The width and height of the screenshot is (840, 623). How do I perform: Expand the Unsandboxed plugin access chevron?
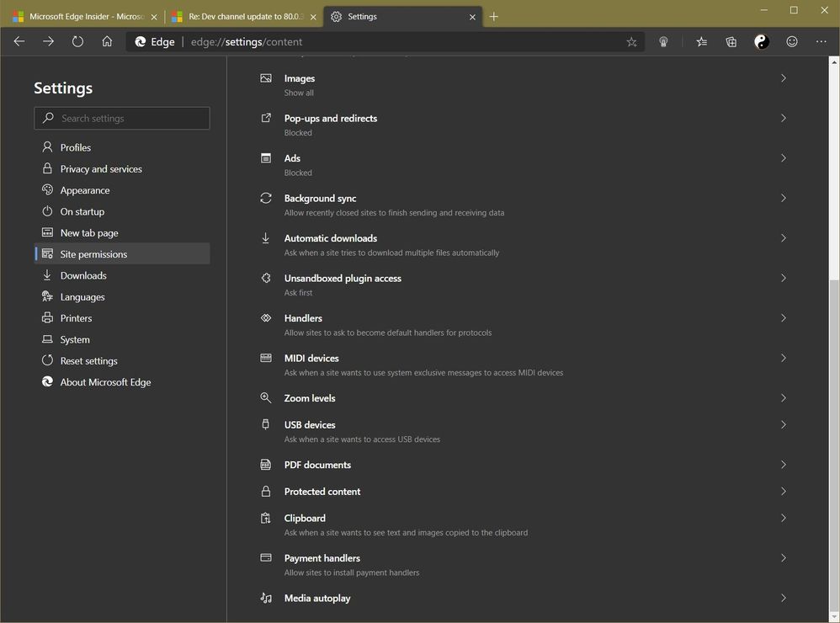point(784,278)
